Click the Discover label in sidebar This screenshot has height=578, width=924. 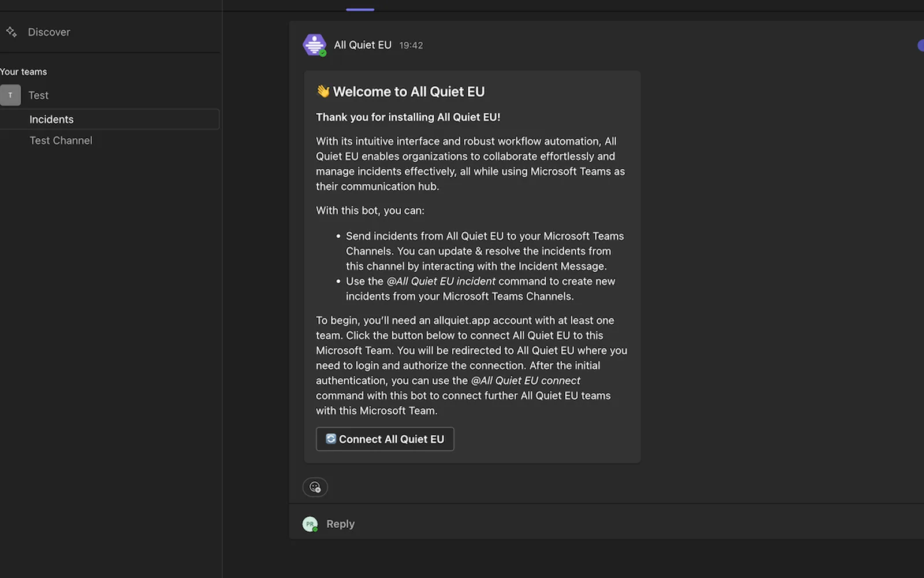49,32
